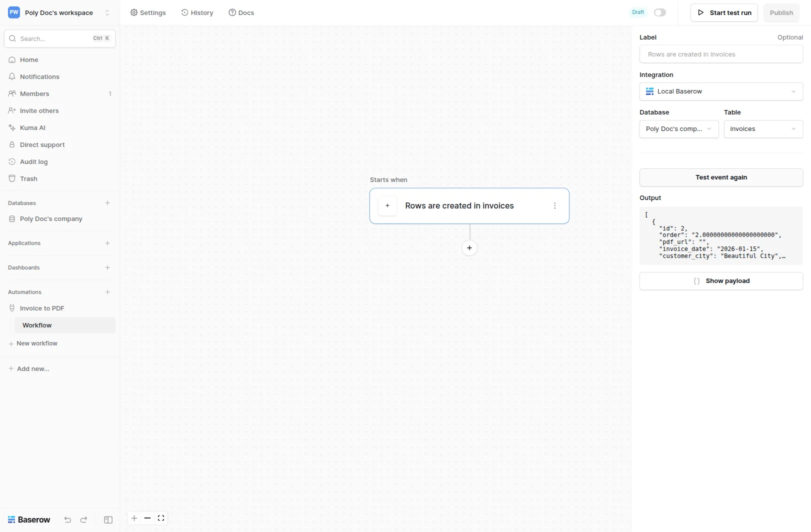Image resolution: width=811 pixels, height=532 pixels.
Task: Select Invite others in sidebar
Action: (59, 110)
